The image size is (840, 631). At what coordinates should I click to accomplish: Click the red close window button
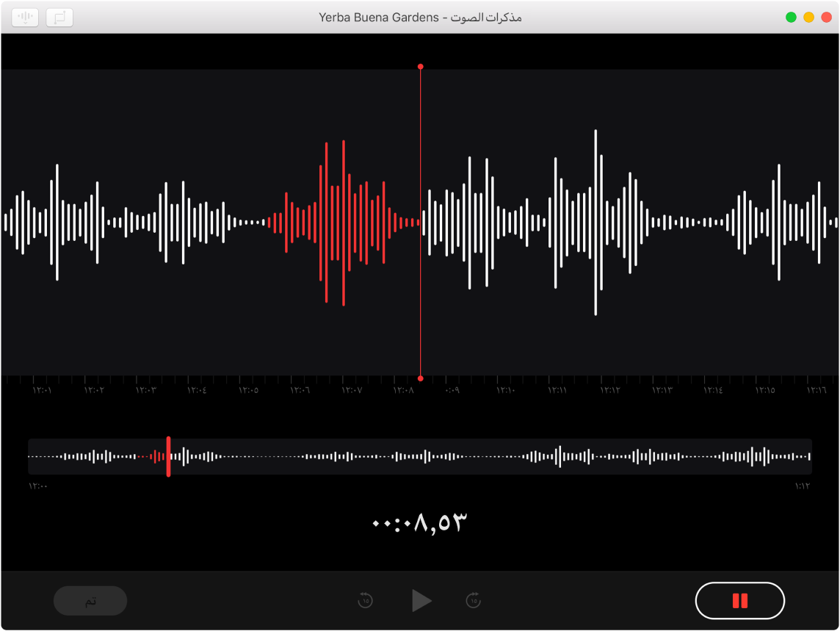click(x=826, y=17)
